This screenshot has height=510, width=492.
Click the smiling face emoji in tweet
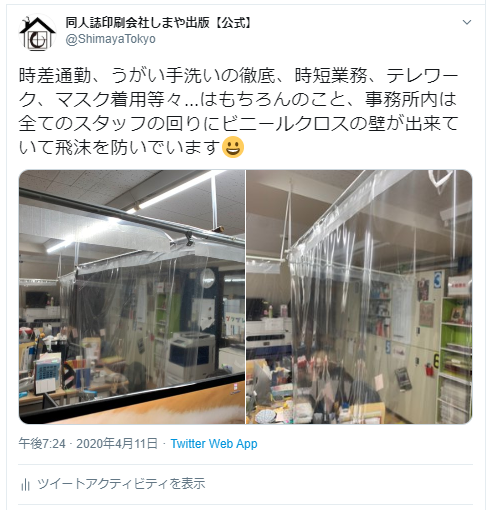(x=233, y=147)
